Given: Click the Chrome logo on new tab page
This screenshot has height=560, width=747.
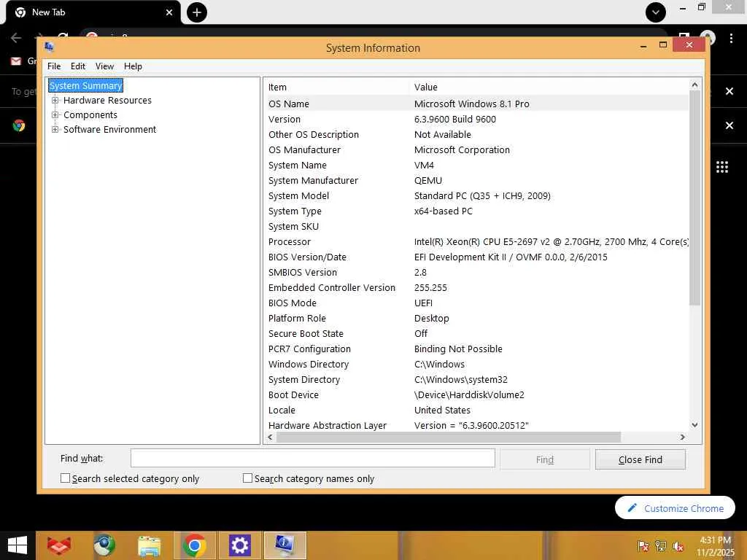Looking at the screenshot, I should point(19,125).
